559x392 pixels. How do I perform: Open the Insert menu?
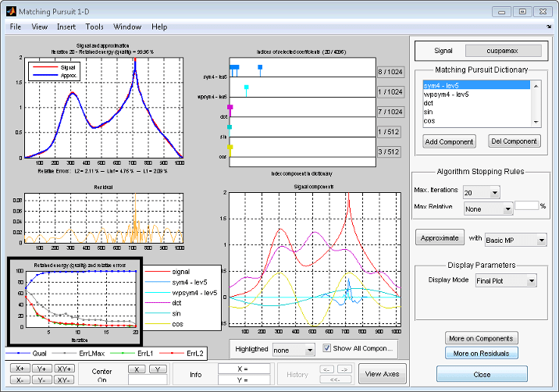click(66, 27)
